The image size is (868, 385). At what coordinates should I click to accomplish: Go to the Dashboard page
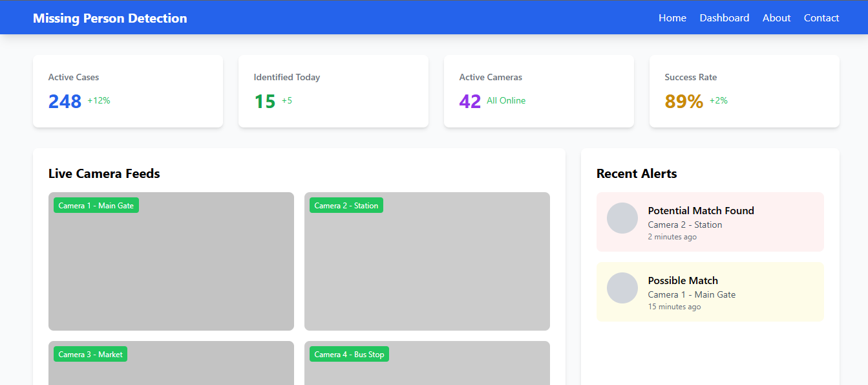[725, 18]
